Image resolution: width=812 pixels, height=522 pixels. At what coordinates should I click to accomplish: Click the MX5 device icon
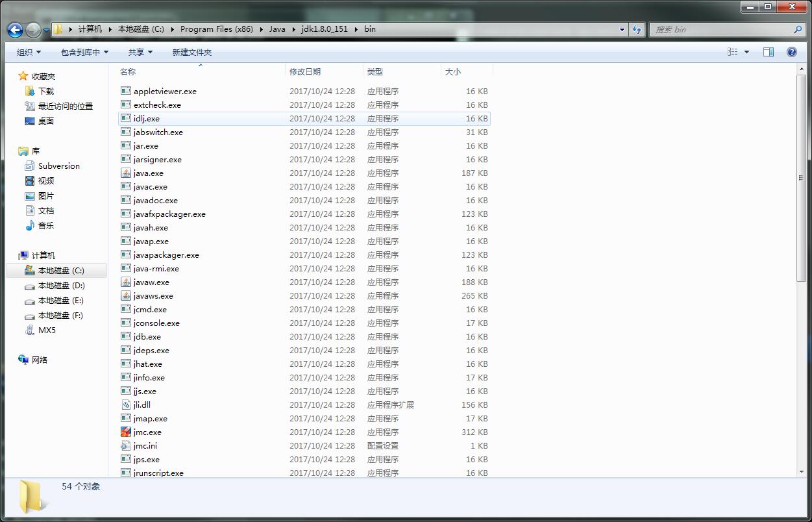(30, 330)
